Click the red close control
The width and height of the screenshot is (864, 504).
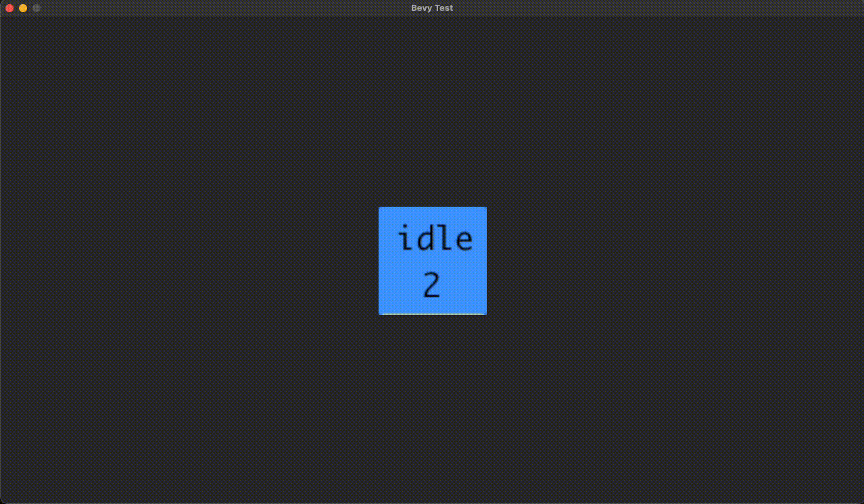(9, 8)
